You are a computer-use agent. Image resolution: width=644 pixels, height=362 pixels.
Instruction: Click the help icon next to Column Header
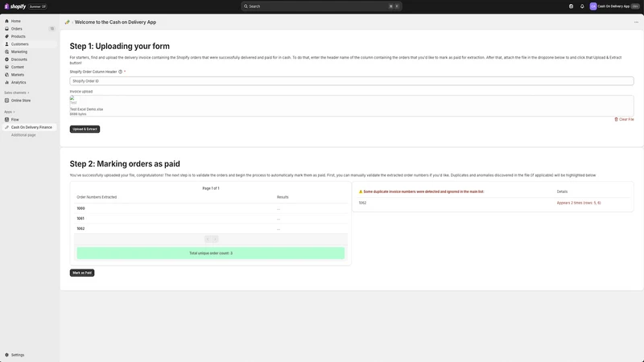point(120,72)
